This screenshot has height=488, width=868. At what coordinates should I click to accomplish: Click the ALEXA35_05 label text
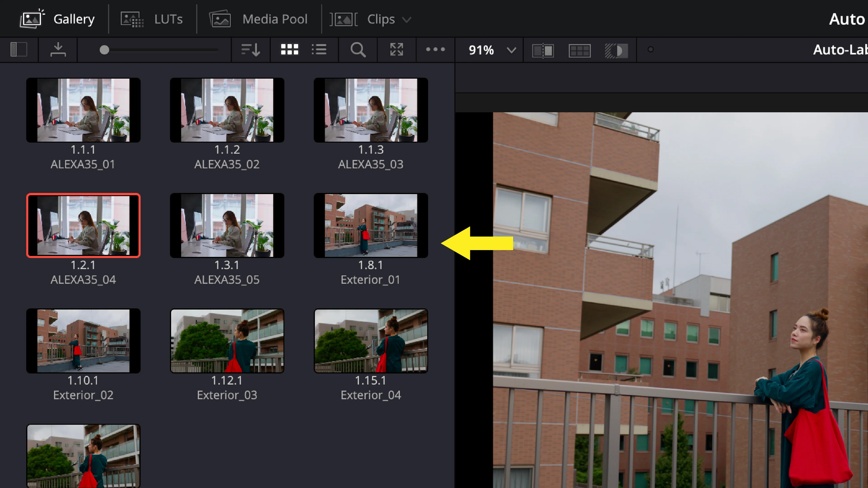(227, 280)
